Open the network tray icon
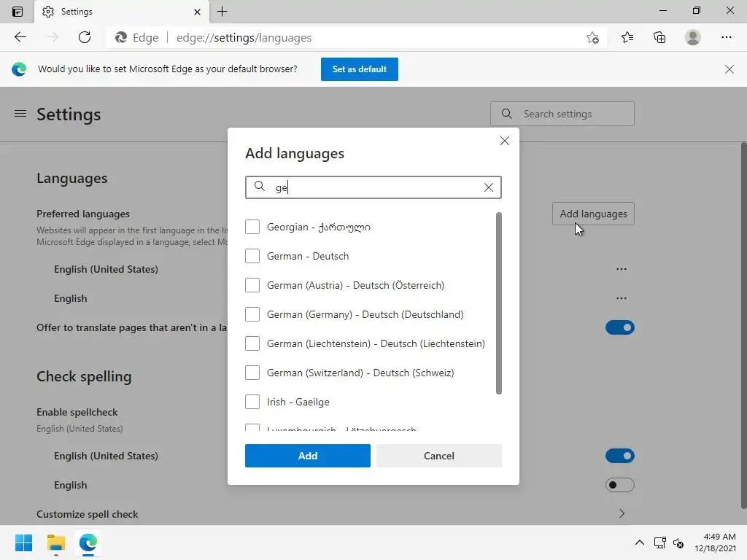Viewport: 747px width, 560px height. tap(659, 542)
